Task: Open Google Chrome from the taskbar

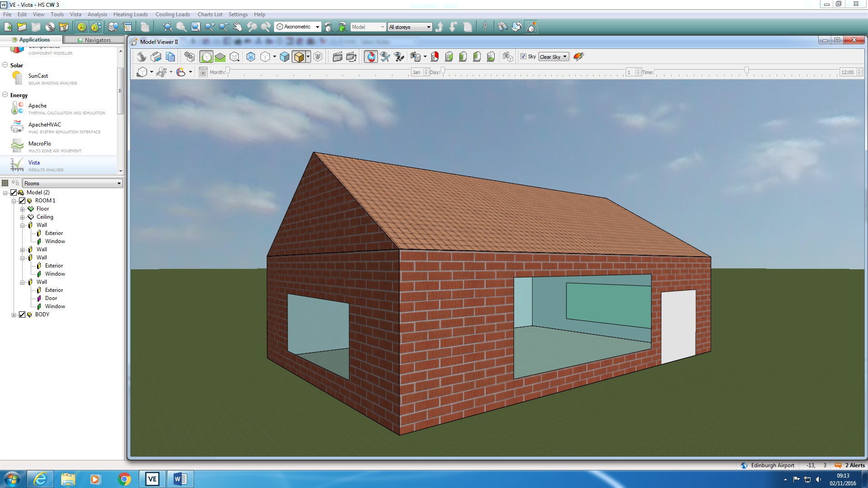Action: [124, 479]
